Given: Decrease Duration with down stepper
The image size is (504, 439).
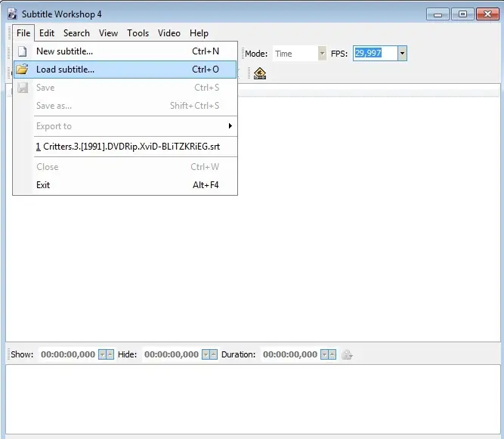Looking at the screenshot, I should [325, 354].
